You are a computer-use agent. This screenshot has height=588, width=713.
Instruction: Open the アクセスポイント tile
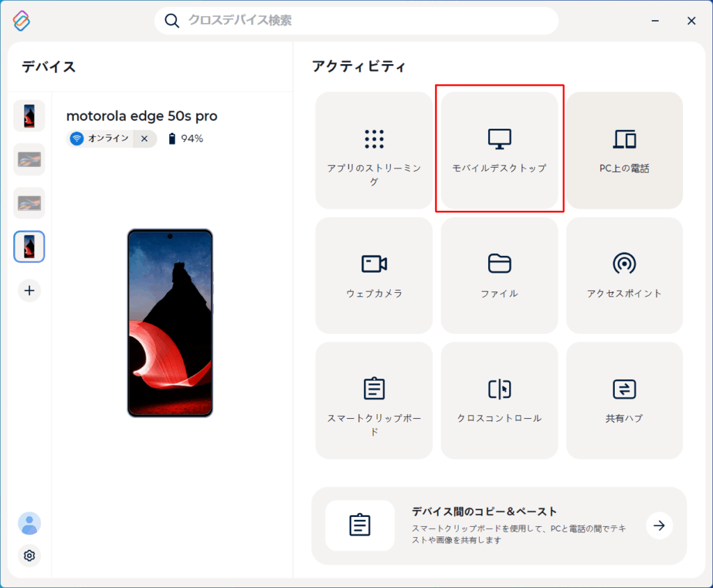tap(625, 276)
